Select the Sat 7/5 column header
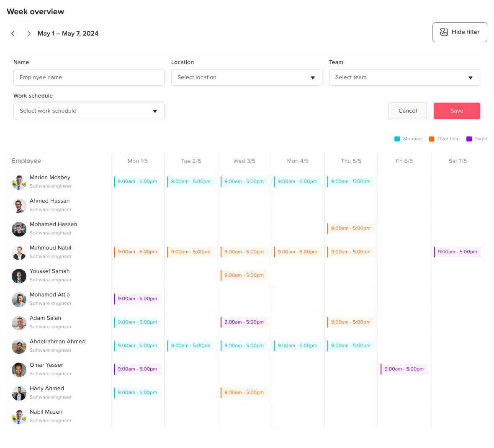The height and width of the screenshot is (448, 494). (x=458, y=161)
